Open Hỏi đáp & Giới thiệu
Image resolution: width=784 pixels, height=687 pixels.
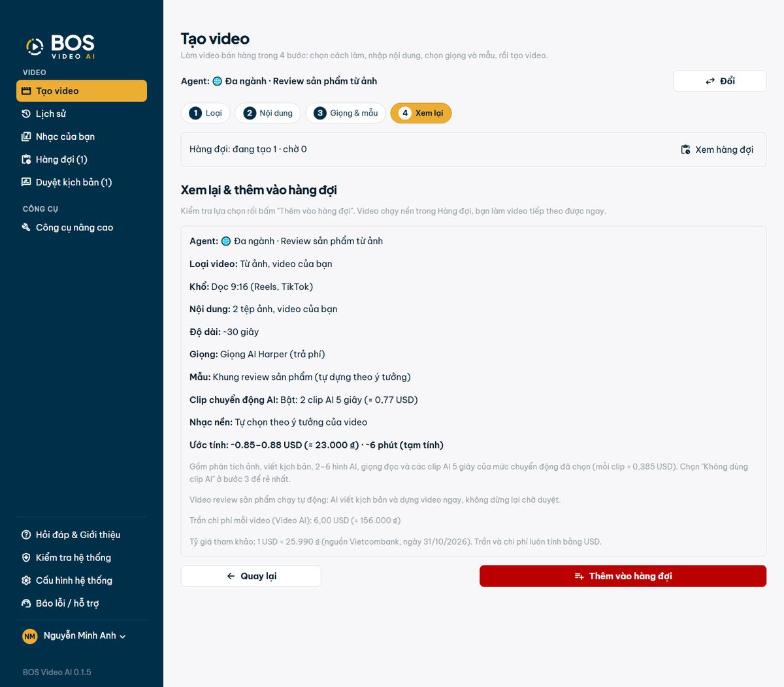[x=82, y=535]
